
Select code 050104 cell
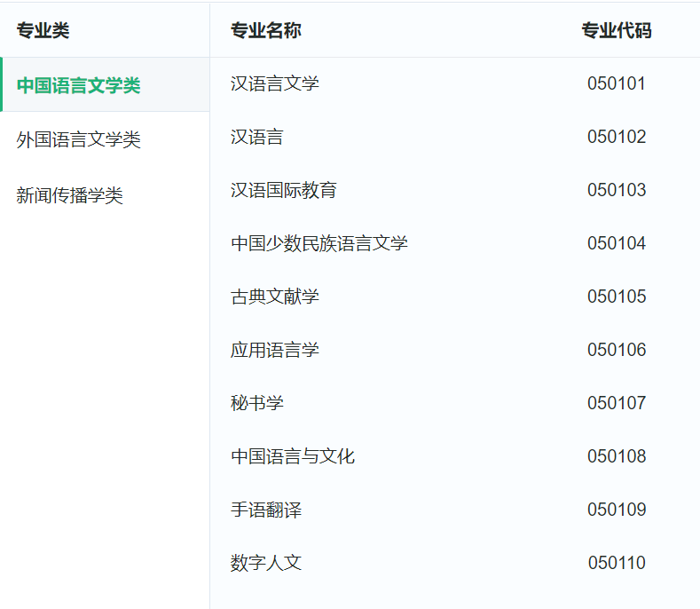[616, 243]
